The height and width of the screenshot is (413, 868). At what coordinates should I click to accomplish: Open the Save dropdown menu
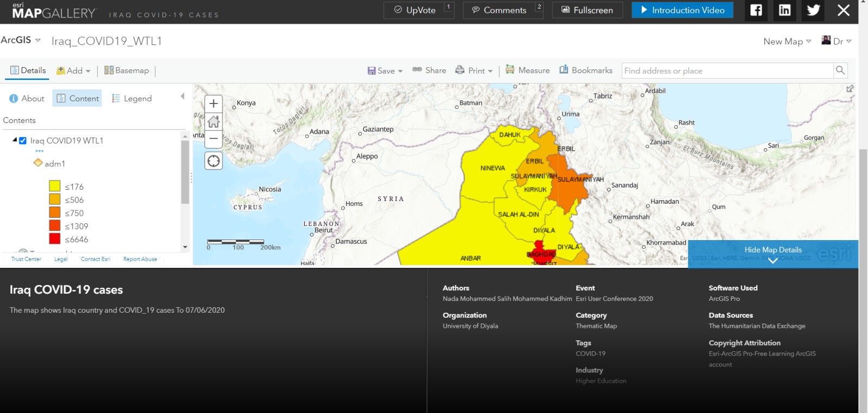(385, 70)
